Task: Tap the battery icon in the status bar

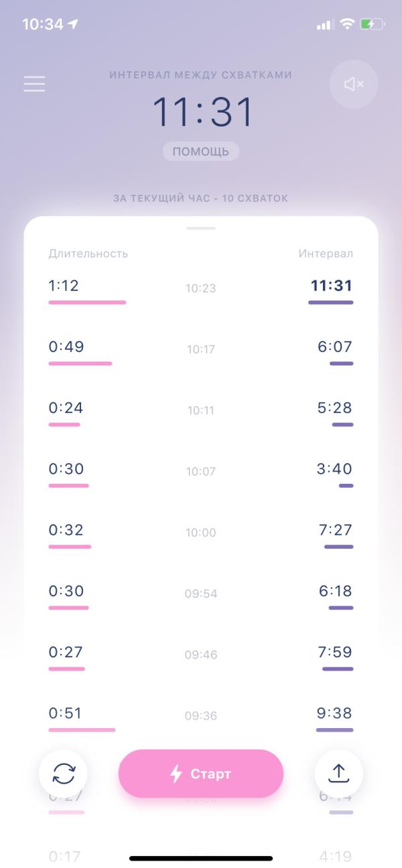Action: [x=372, y=24]
